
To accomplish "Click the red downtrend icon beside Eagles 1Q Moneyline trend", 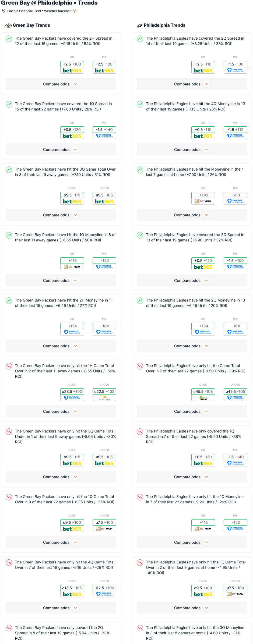I will 140,497.
